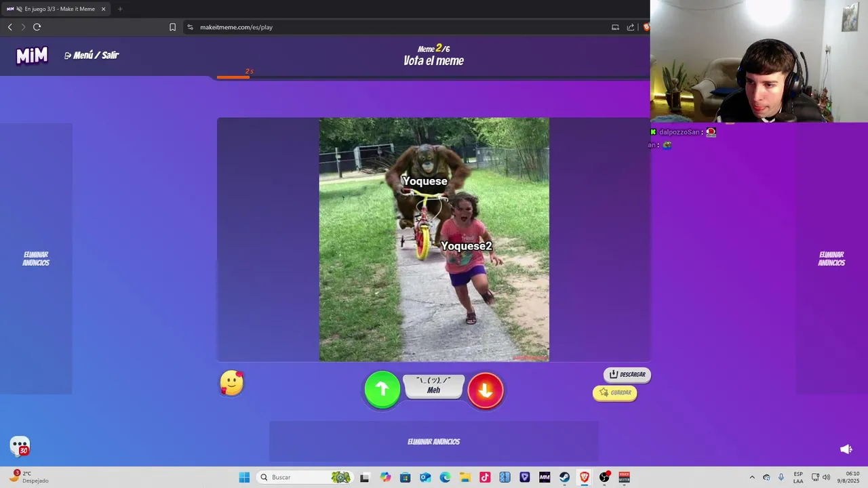This screenshot has width=868, height=488.
Task: Show hidden system tray icons
Action: tap(752, 477)
